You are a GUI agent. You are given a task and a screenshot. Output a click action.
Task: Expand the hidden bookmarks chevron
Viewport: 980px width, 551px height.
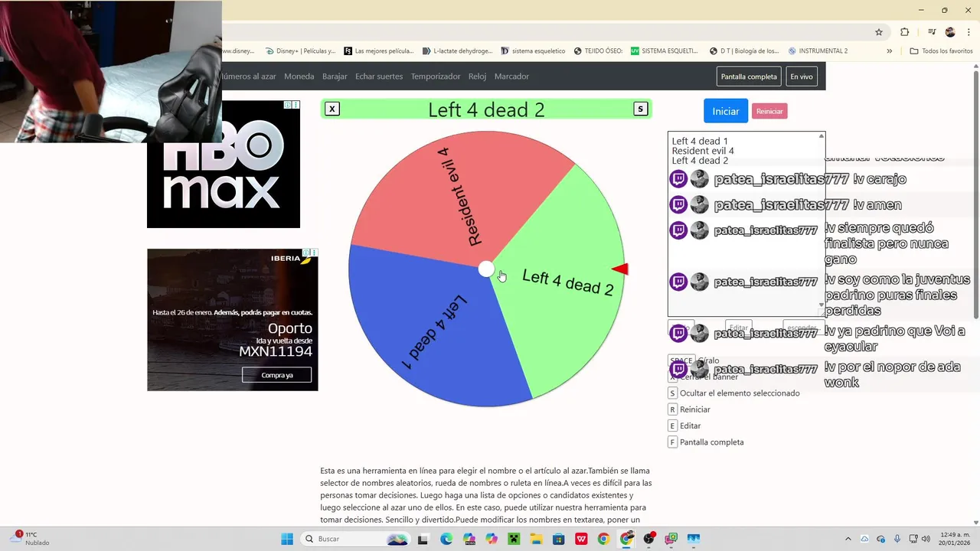[889, 51]
